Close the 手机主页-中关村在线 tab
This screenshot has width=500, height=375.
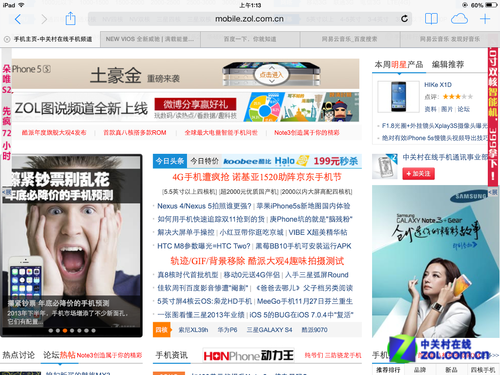pos(7,39)
